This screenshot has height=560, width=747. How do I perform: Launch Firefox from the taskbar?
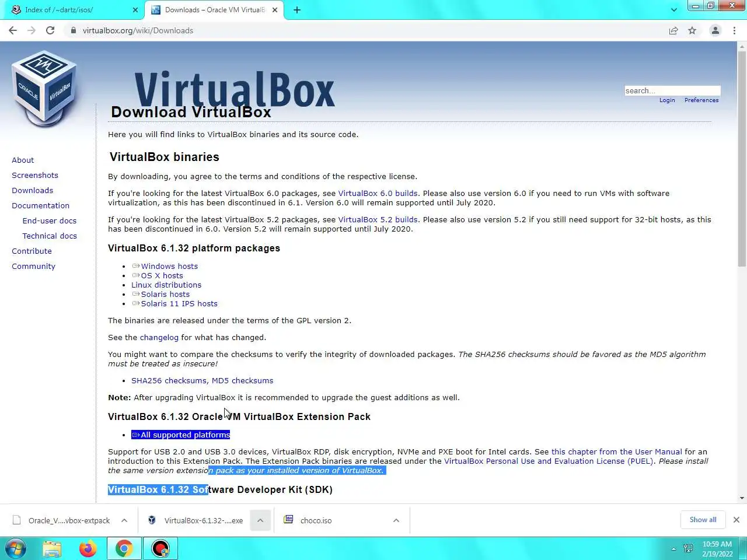[88, 548]
